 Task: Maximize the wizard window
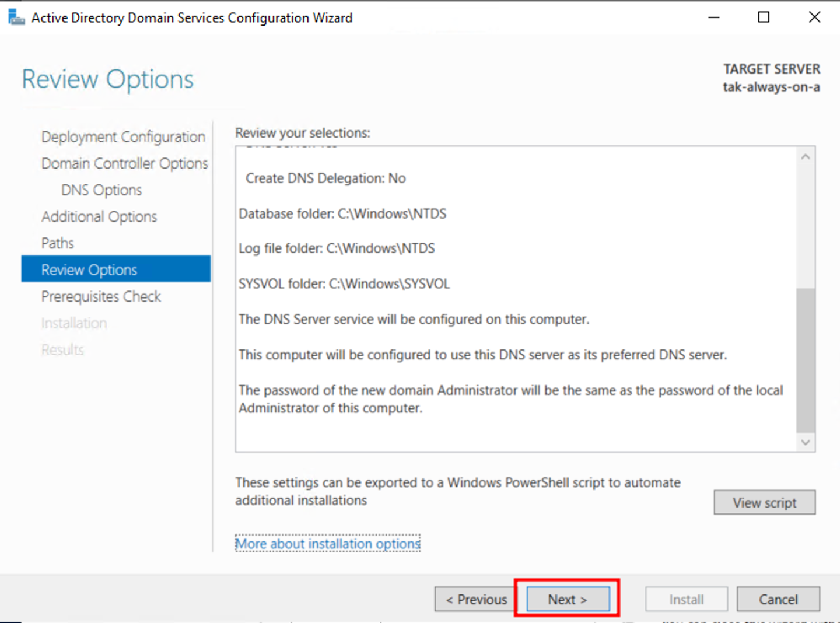[764, 17]
